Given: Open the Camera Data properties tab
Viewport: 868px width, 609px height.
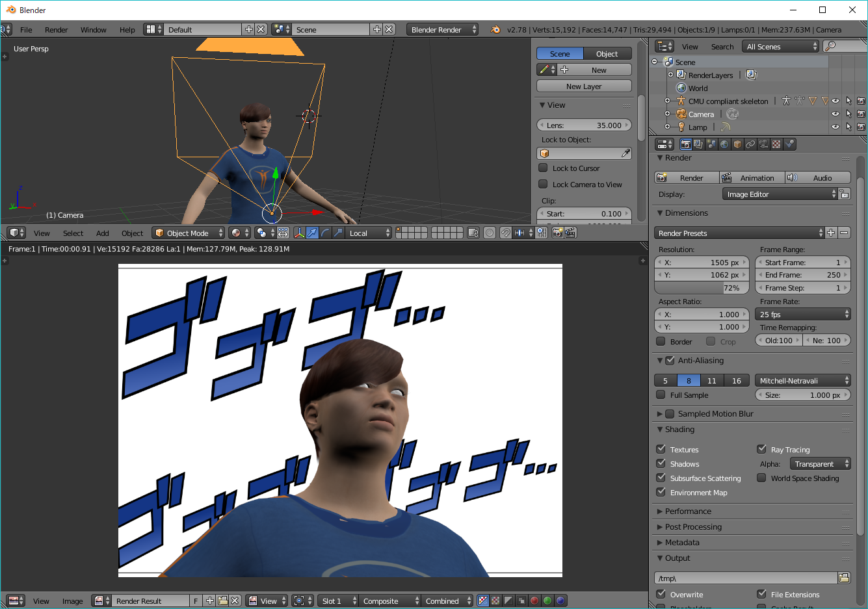Looking at the screenshot, I should [763, 144].
